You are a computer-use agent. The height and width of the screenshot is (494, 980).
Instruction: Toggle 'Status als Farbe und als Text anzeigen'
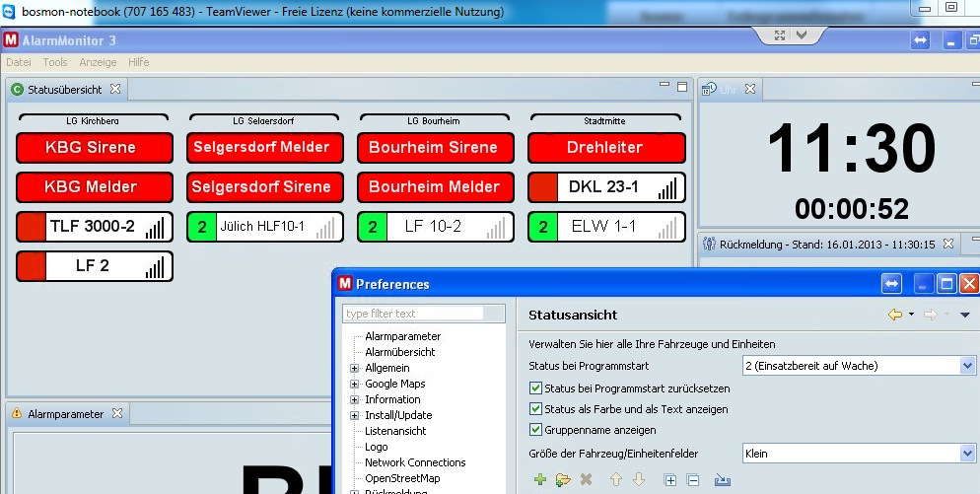pos(536,409)
